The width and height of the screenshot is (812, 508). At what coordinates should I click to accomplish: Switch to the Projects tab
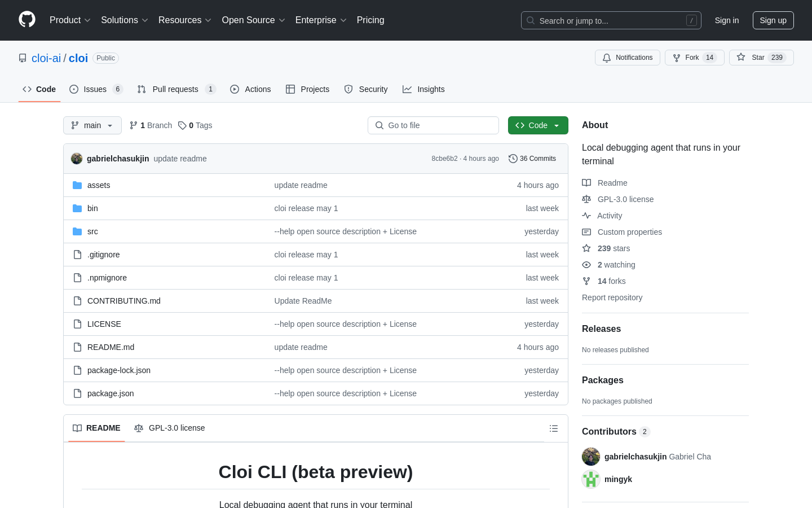coord(307,89)
